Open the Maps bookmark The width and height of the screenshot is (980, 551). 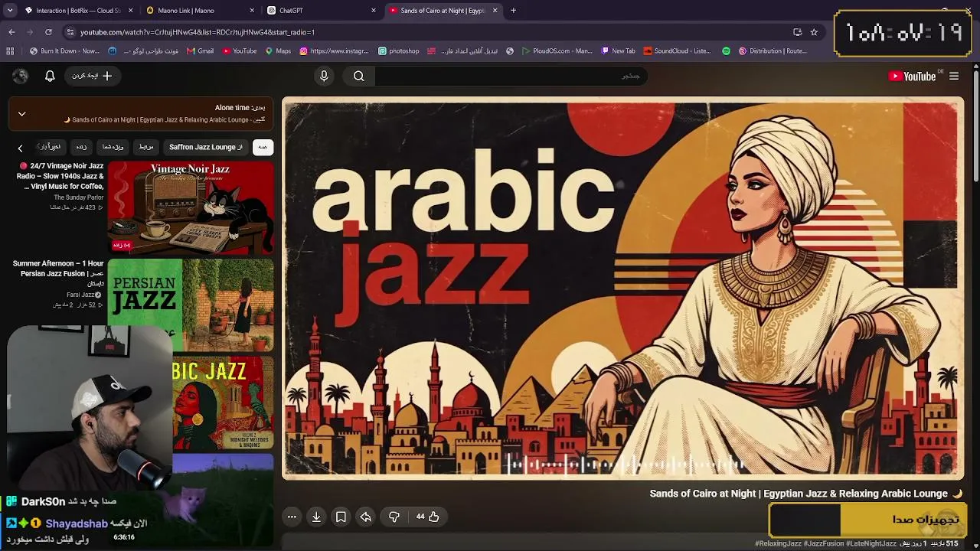tap(278, 51)
